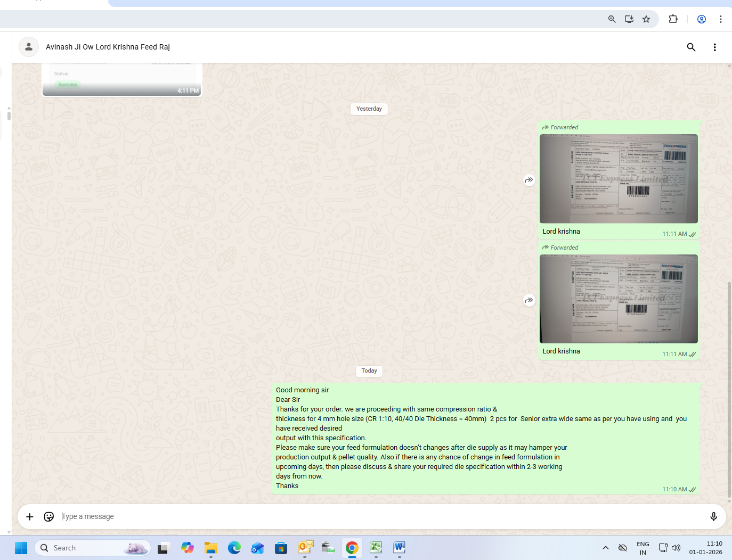This screenshot has height=560, width=732.
Task: Open the Chrome three-dot browser menu
Action: pos(720,19)
